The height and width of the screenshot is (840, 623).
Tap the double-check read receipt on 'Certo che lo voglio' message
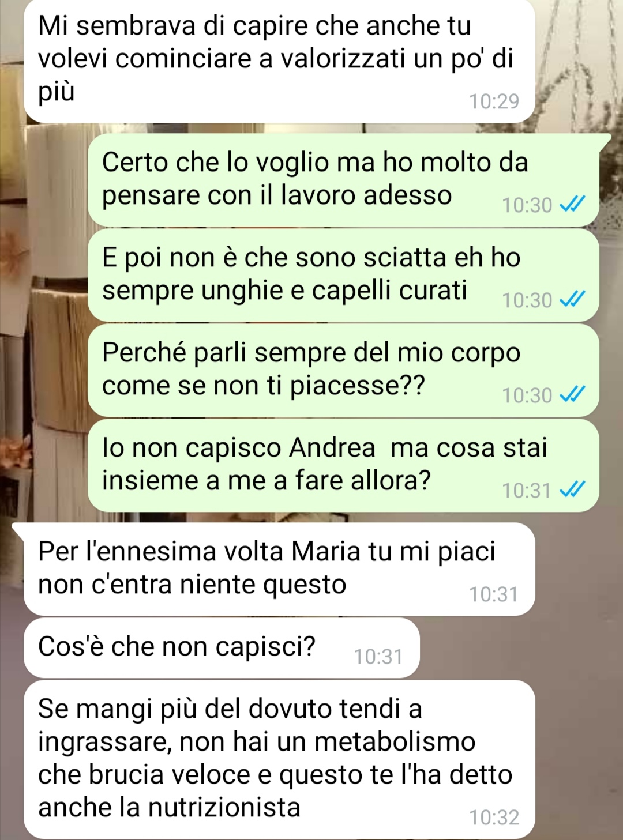pyautogui.click(x=573, y=204)
